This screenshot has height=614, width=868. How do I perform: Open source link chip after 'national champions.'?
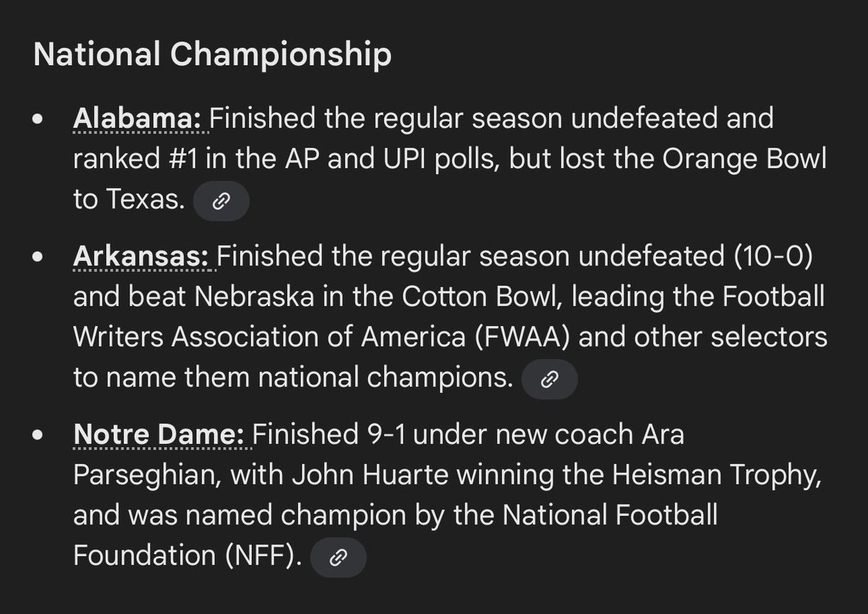coord(549,379)
